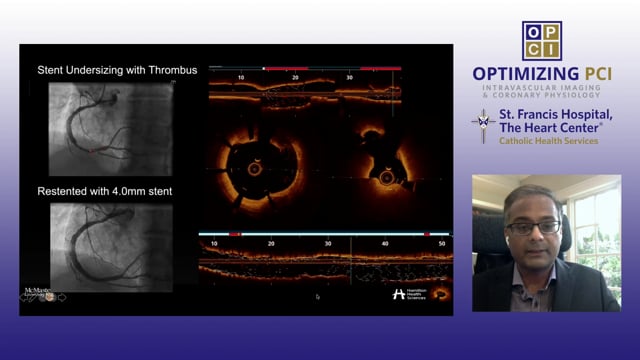Click the St. Francis Hospital cross emblem
The image size is (640, 360).
[x=484, y=126]
